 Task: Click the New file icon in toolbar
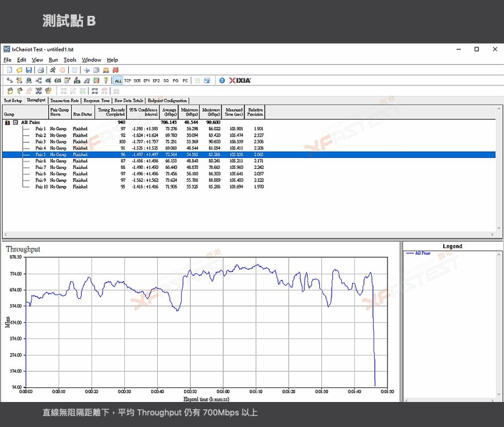(x=10, y=70)
